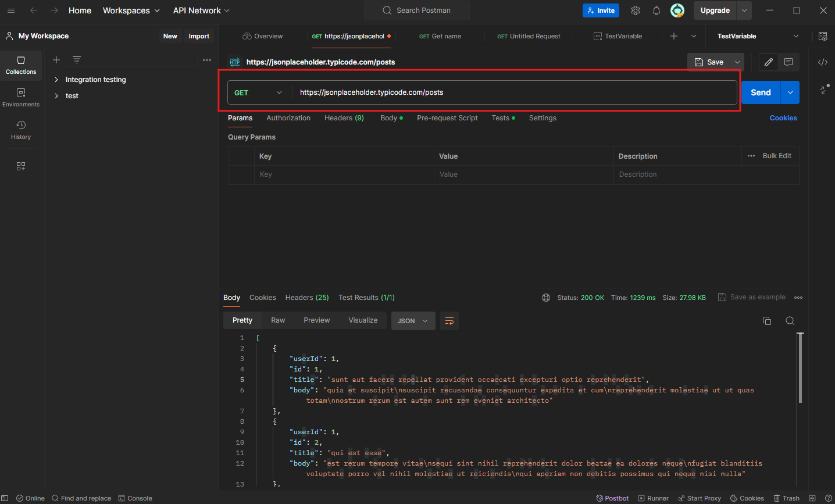Open the Send button dropdown arrow

pyautogui.click(x=790, y=92)
